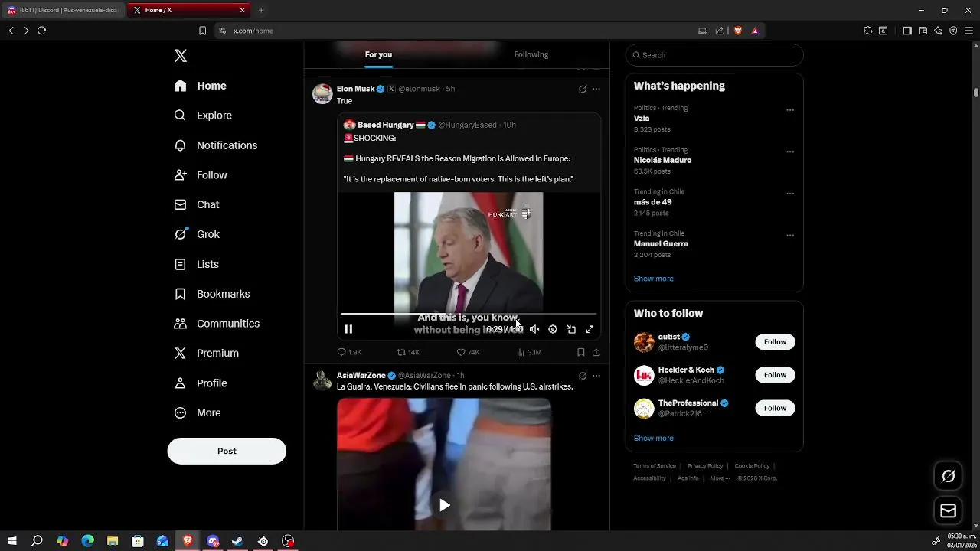Open the Explore page
Viewport: 980px width, 551px height.
(x=203, y=116)
